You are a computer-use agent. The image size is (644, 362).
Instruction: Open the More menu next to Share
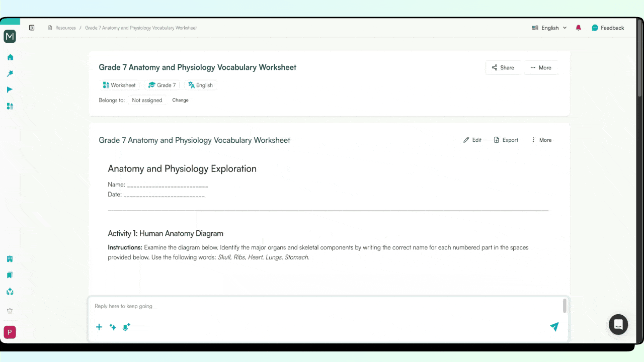[x=541, y=67]
